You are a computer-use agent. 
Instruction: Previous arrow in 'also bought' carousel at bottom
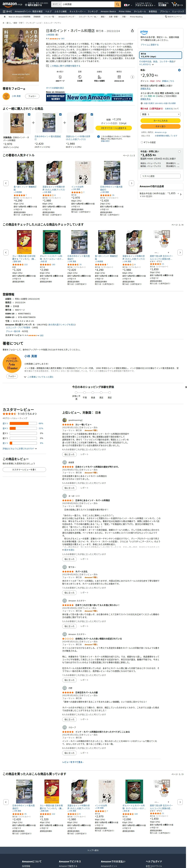6,802
